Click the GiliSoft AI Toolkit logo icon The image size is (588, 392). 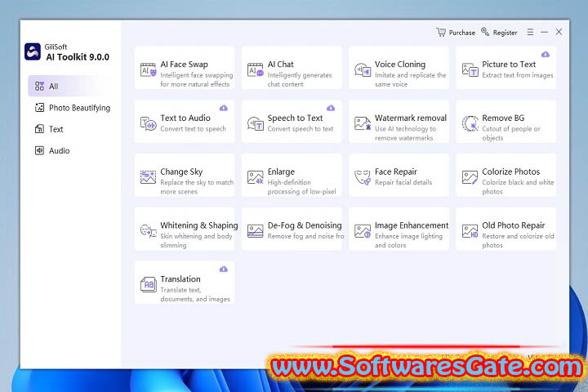33,51
